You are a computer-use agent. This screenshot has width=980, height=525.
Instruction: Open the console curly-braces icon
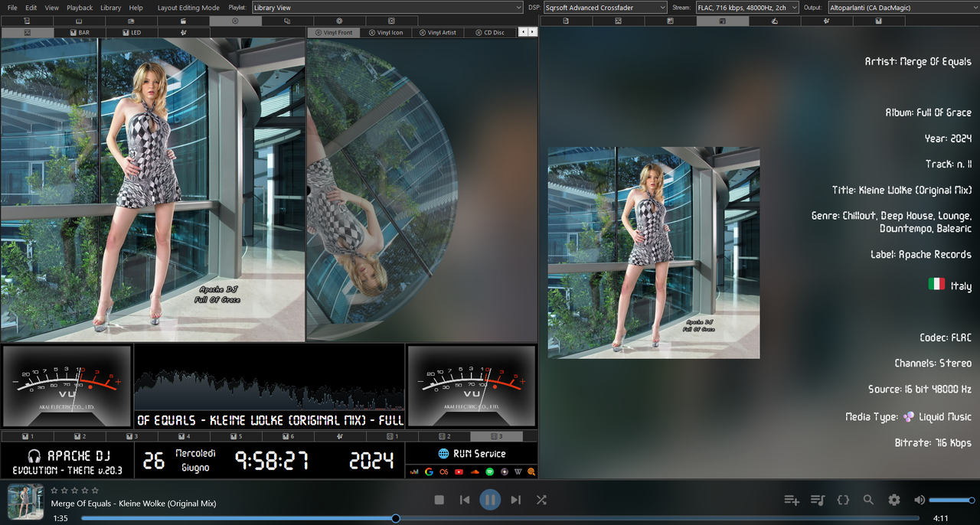(843, 500)
